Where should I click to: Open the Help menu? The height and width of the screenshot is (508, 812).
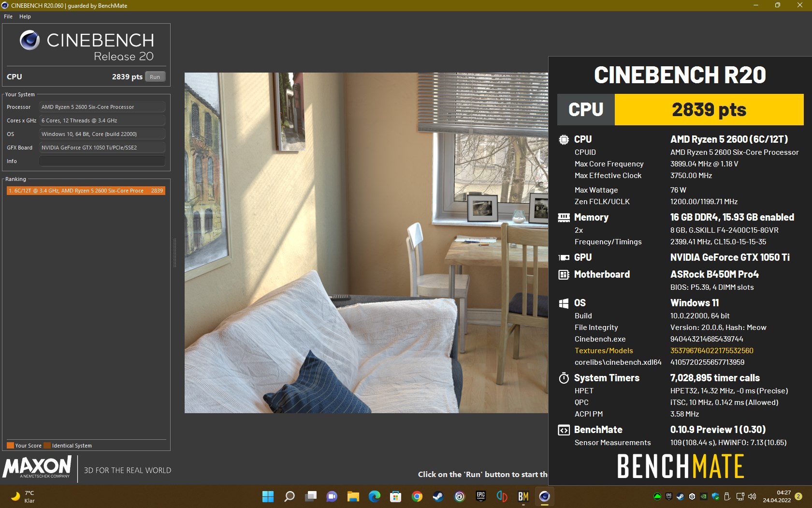[x=25, y=16]
